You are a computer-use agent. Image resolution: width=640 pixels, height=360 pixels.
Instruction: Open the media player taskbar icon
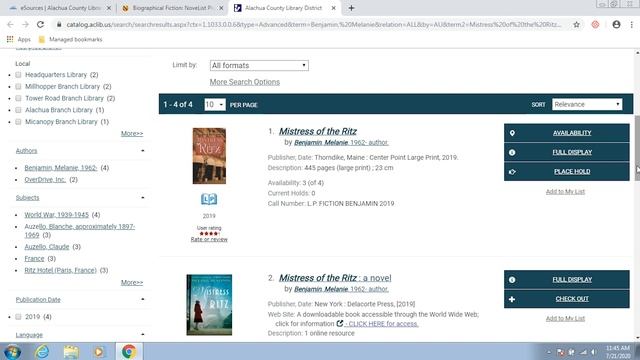point(99,351)
